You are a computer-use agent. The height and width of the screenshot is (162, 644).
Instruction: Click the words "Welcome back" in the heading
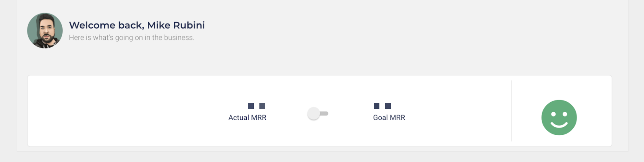coord(106,25)
